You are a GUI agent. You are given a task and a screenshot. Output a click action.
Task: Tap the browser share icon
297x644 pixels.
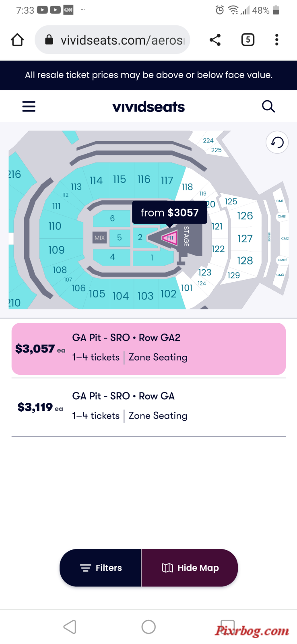pos(215,39)
